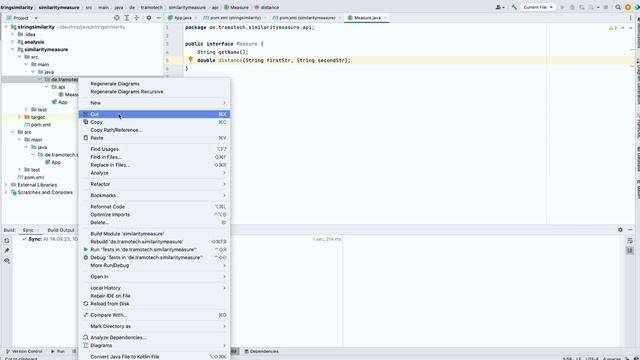The width and height of the screenshot is (640, 360).
Task: Choose Delete... in context menu
Action: click(x=154, y=222)
